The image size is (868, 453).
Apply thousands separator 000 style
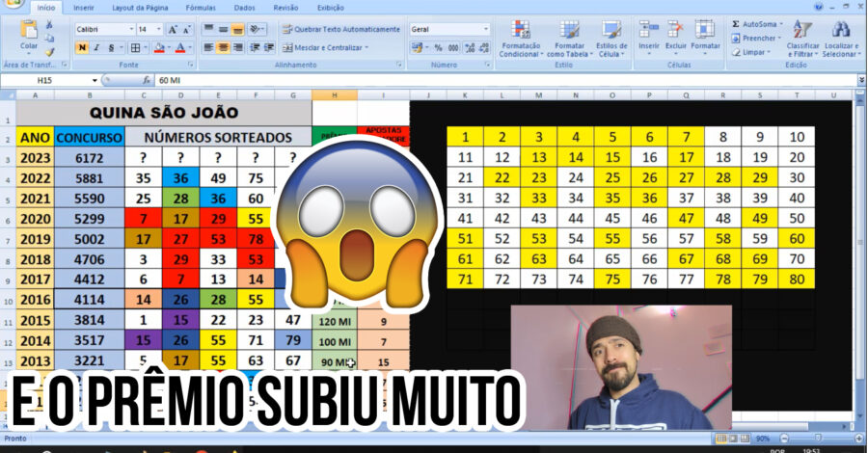(x=453, y=48)
